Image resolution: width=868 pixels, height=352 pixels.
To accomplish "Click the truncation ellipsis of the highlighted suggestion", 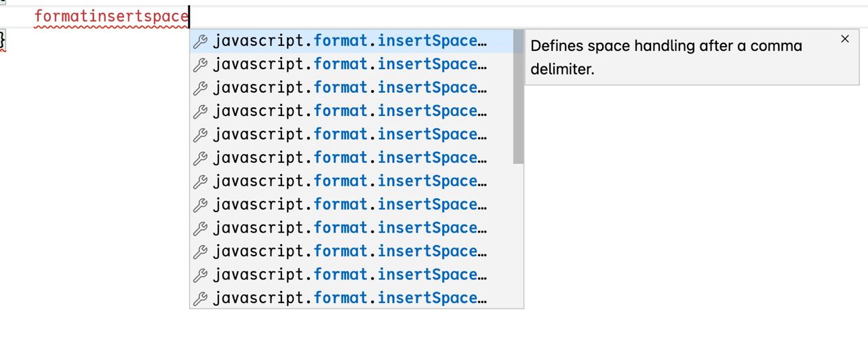I will 482,42.
